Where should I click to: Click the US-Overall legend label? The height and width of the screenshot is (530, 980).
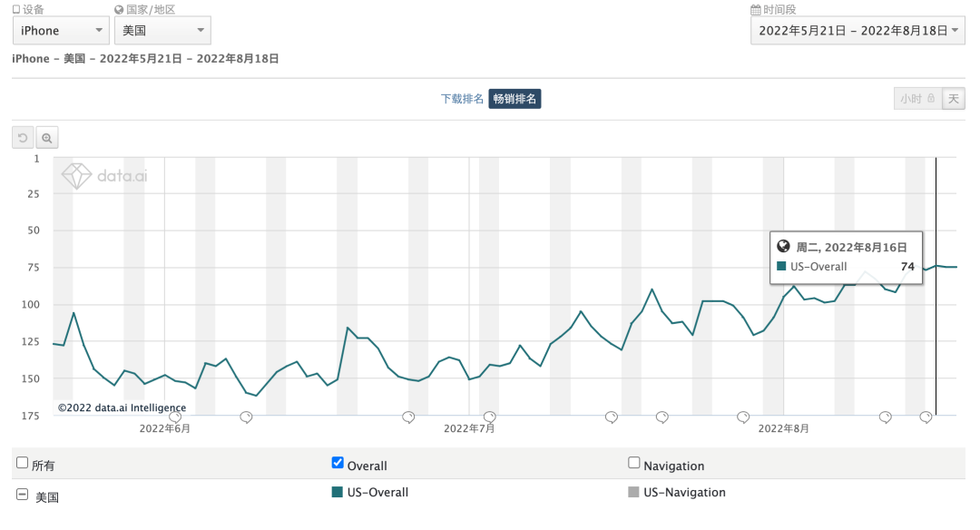pyautogui.click(x=377, y=493)
